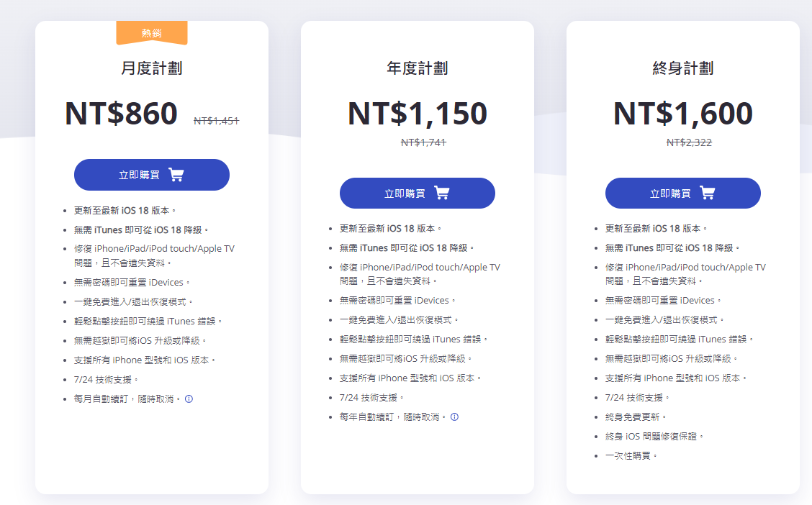Click the cart icon in the annual plan button
The image size is (812, 505).
pos(442,194)
